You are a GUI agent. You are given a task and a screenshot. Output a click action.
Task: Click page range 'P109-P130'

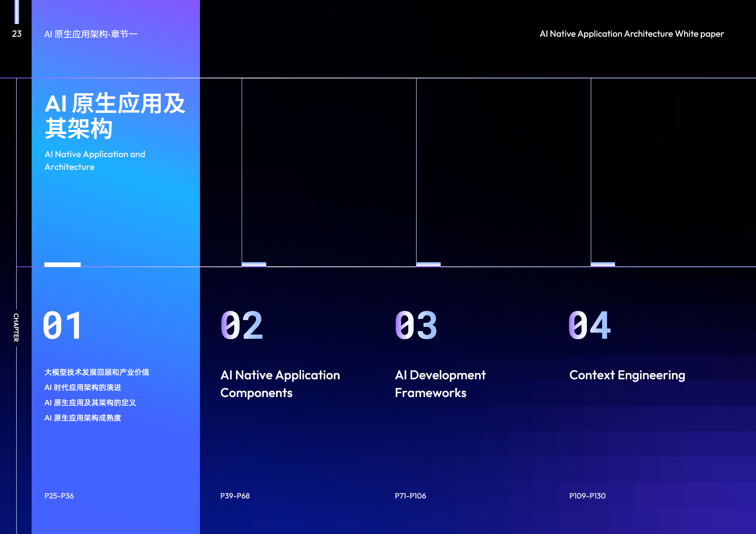(587, 496)
